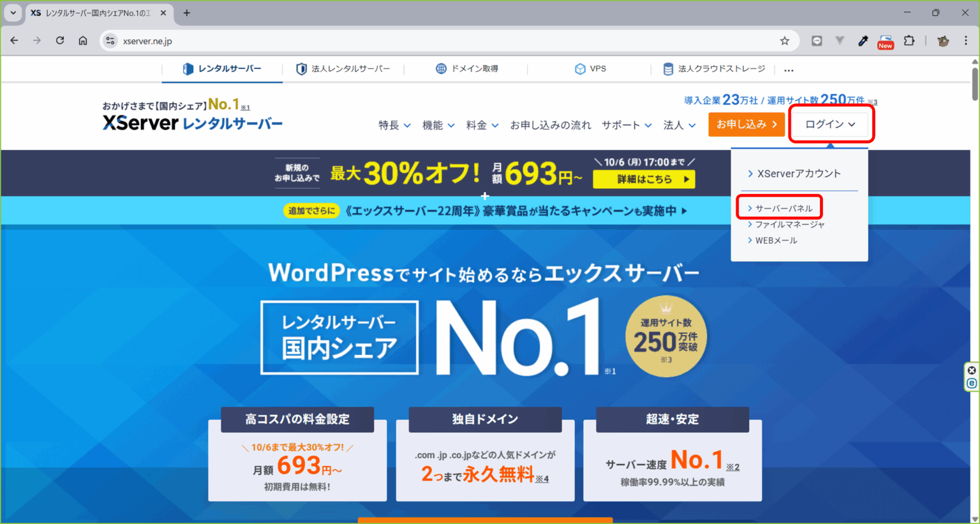Toggle the bookmark star for this page
This screenshot has height=524, width=980.
pos(784,40)
